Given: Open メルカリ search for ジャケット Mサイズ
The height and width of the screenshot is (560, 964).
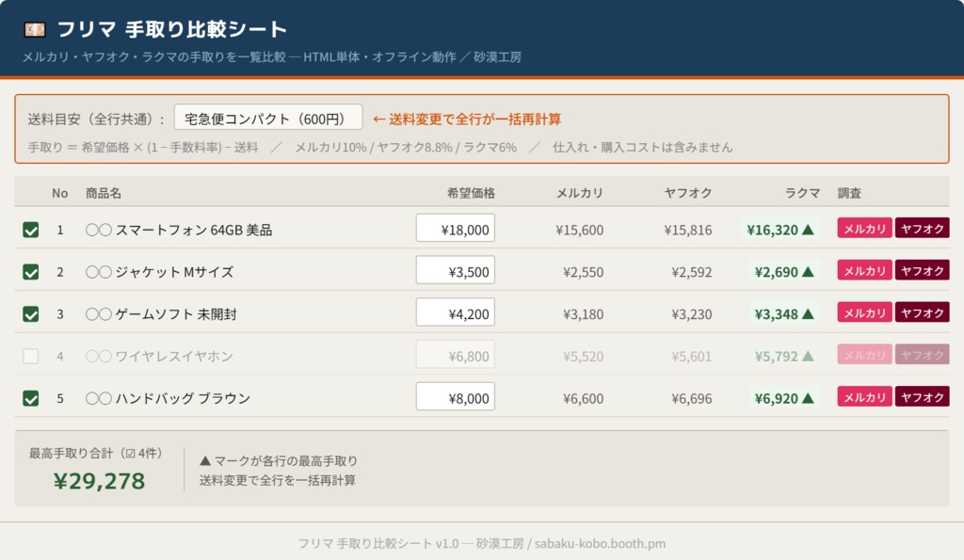Looking at the screenshot, I should pos(864,270).
